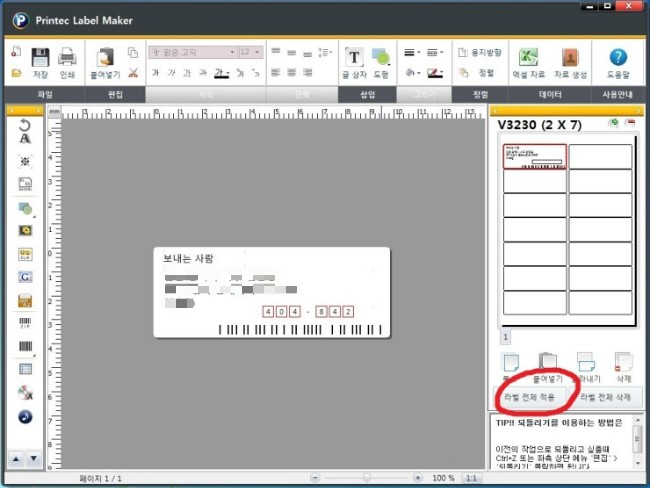Open 자료 생성 address book icon
The image size is (650, 488).
(x=570, y=63)
